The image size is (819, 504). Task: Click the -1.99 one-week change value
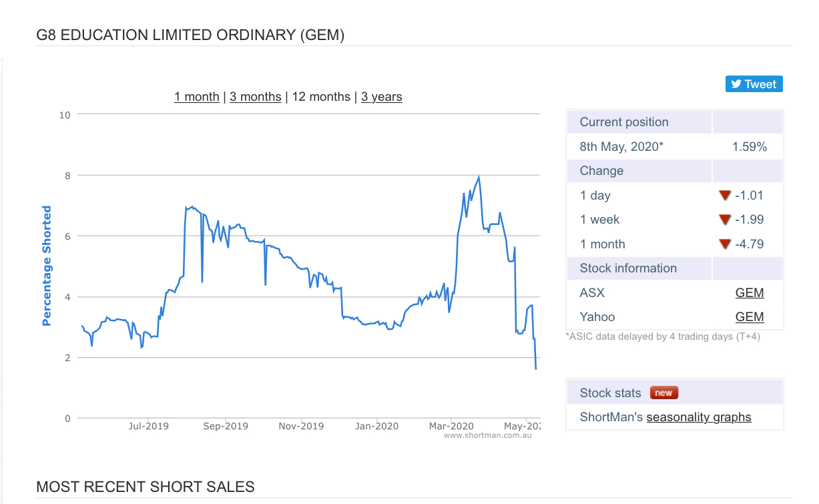click(x=750, y=220)
